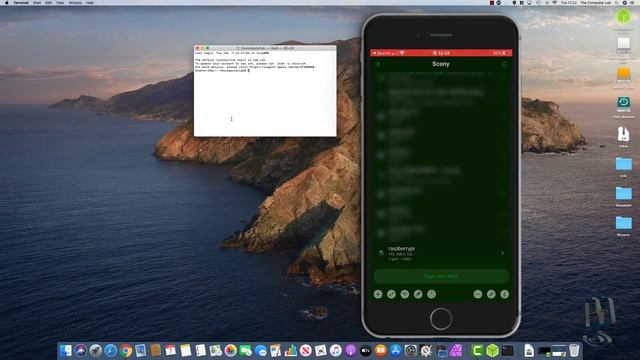
Task: Open News from the Dock
Action: coord(305,350)
